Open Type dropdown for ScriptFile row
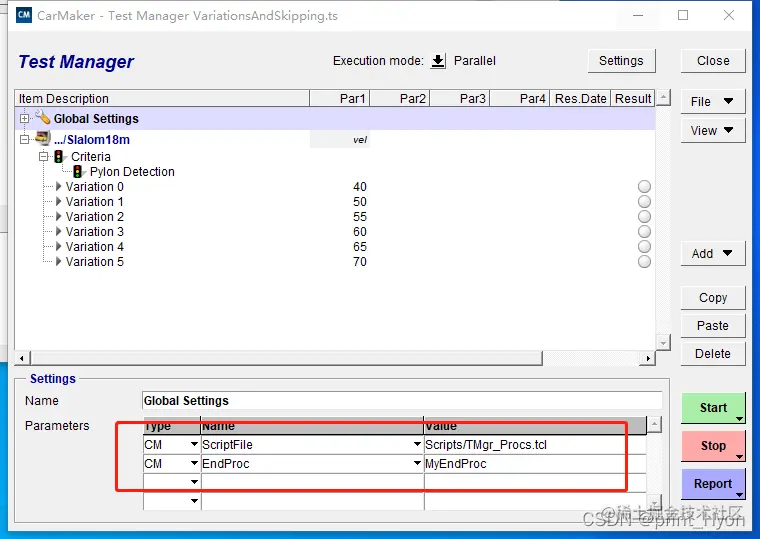Viewport: 760px width, 539px height. 194,444
